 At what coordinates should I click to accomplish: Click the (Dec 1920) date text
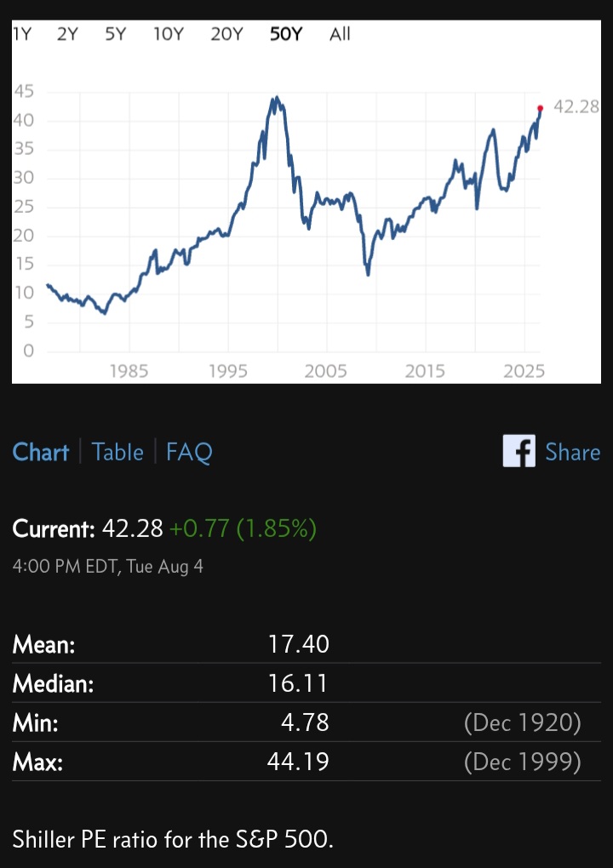coord(523,722)
